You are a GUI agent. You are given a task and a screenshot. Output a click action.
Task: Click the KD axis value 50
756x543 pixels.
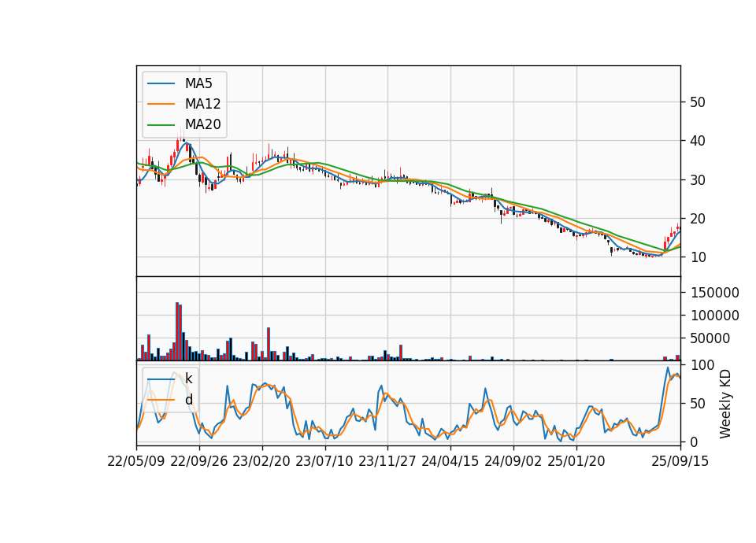[x=698, y=403]
